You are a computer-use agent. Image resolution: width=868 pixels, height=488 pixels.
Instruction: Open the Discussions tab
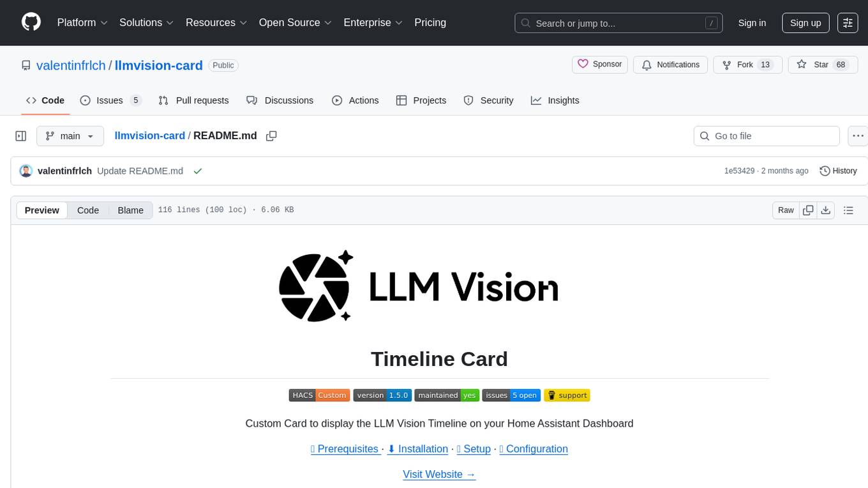tap(280, 100)
